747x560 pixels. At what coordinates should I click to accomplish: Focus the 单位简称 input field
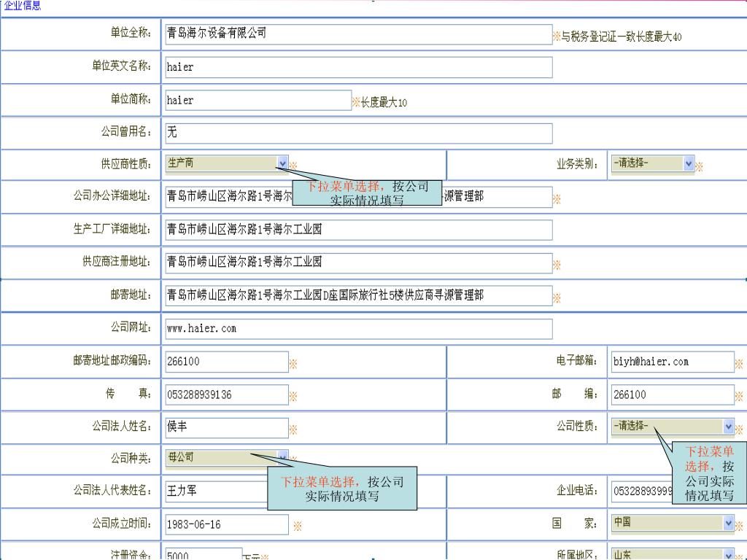pyautogui.click(x=258, y=101)
